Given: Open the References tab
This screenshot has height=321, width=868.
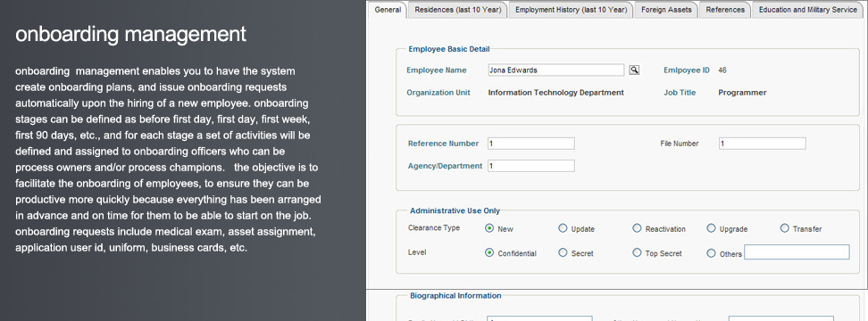Looking at the screenshot, I should point(725,10).
